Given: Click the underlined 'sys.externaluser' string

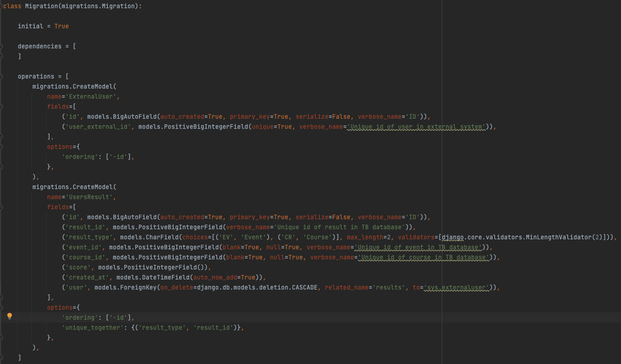Looking at the screenshot, I should [456, 287].
